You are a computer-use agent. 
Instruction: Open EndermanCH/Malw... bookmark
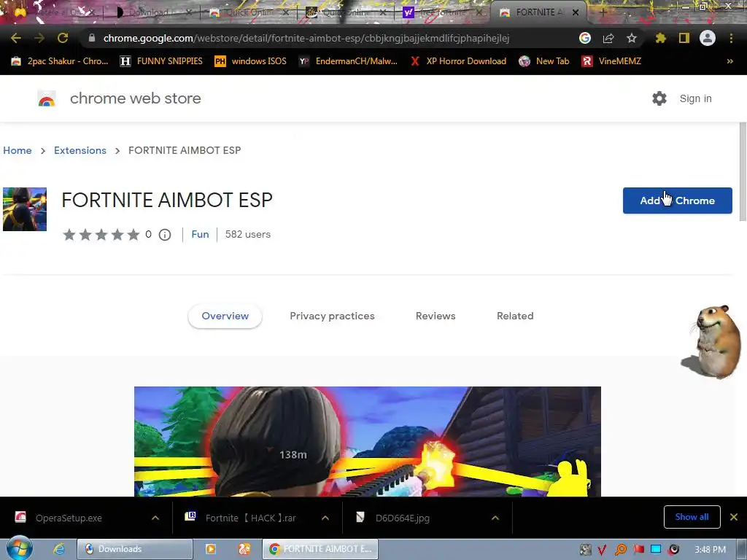tap(348, 61)
